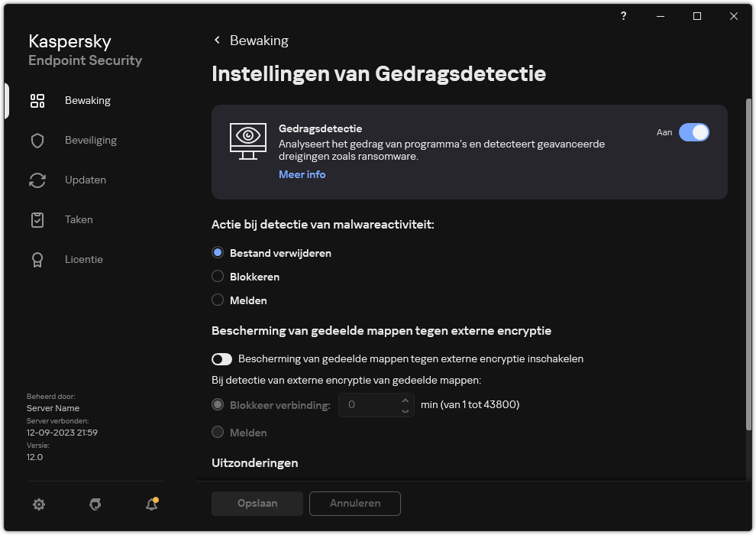The height and width of the screenshot is (535, 756).
Task: Select the Bewaking grid icon in sidebar
Action: click(37, 100)
